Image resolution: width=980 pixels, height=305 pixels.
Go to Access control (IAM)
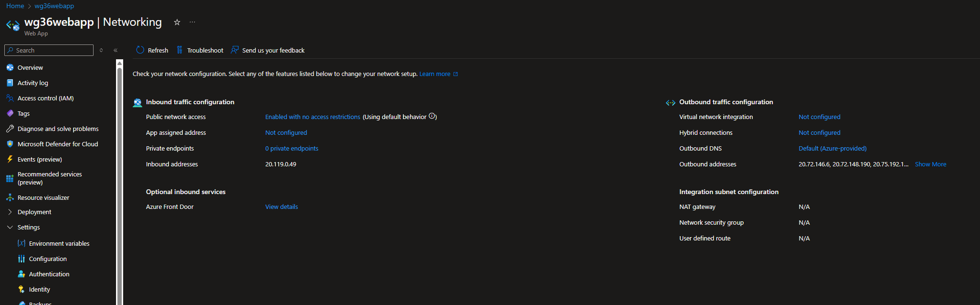pos(45,98)
